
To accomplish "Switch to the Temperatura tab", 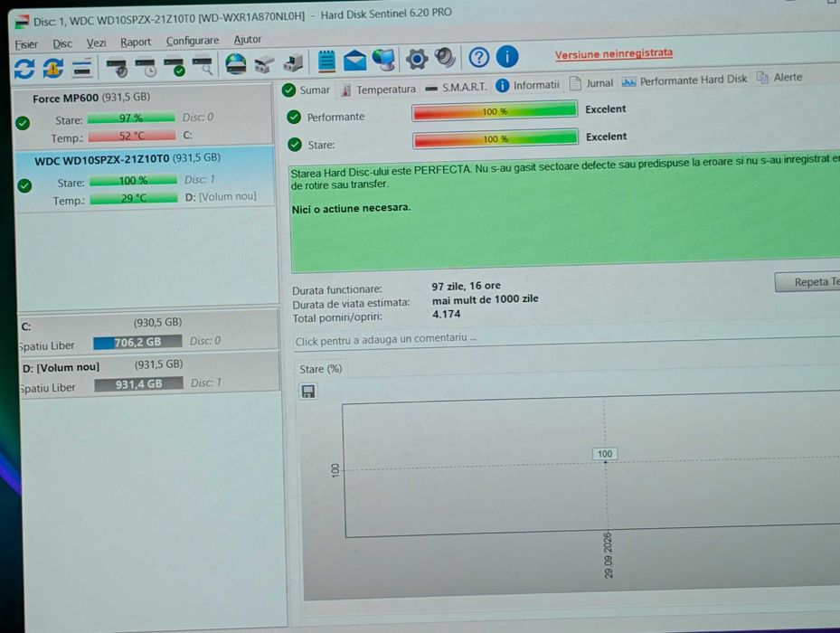I will (x=378, y=90).
